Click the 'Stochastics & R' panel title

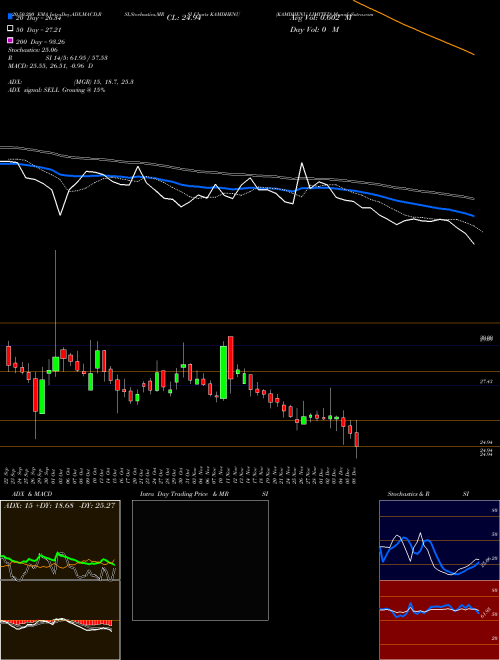tap(408, 494)
